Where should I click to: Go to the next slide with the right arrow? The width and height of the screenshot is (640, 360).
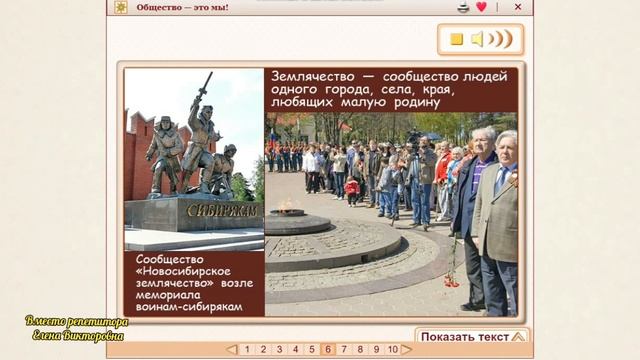[407, 349]
